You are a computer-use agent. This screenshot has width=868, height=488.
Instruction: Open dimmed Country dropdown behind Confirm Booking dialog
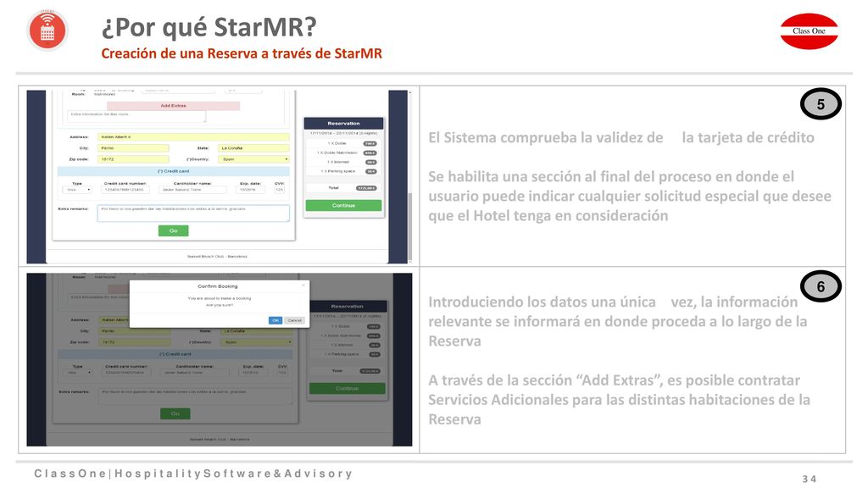[x=256, y=342]
